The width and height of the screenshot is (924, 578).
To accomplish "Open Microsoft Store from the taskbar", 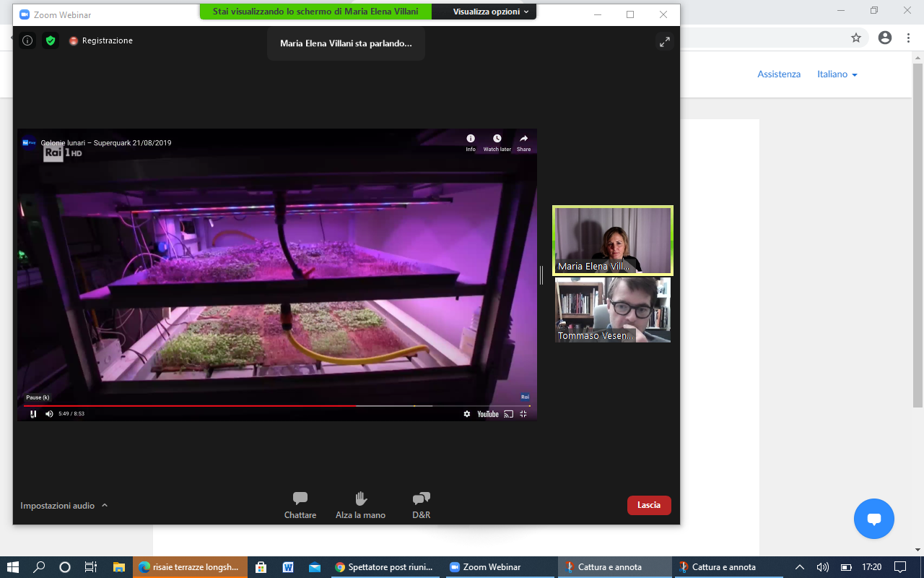I will coord(261,567).
